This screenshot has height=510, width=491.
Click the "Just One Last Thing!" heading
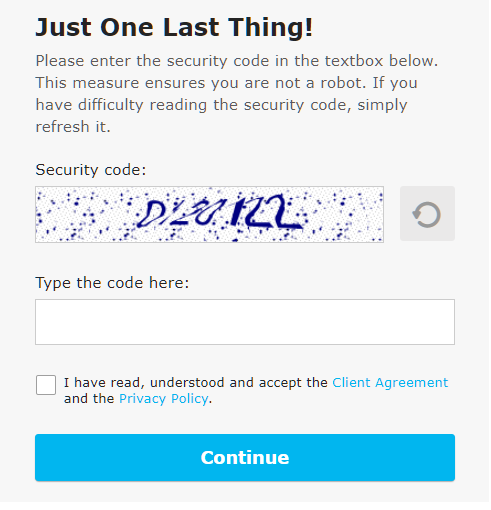pos(174,27)
